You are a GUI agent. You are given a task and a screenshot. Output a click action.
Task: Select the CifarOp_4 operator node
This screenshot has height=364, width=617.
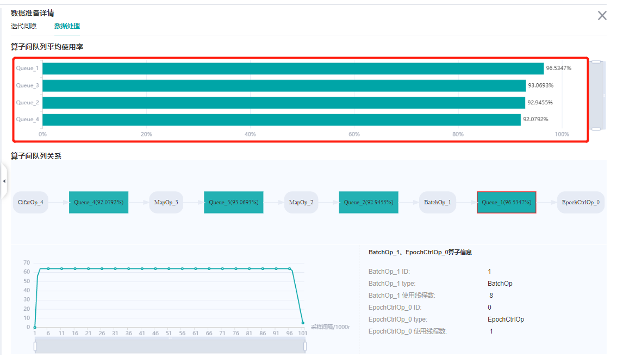point(30,202)
